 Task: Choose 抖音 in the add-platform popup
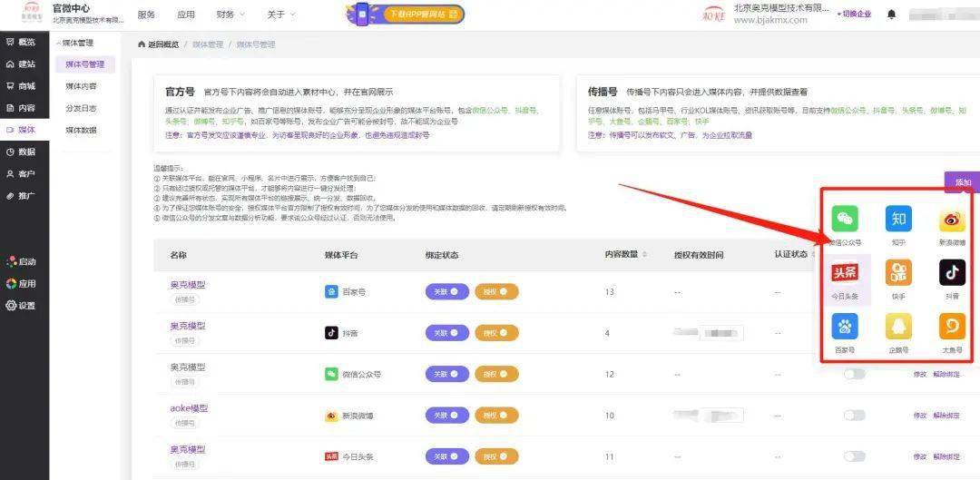tap(952, 279)
